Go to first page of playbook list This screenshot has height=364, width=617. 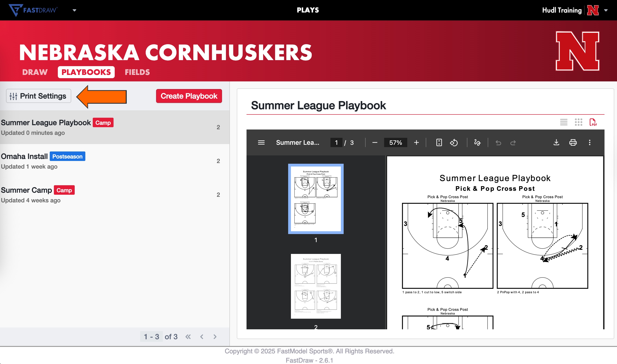[x=188, y=337]
